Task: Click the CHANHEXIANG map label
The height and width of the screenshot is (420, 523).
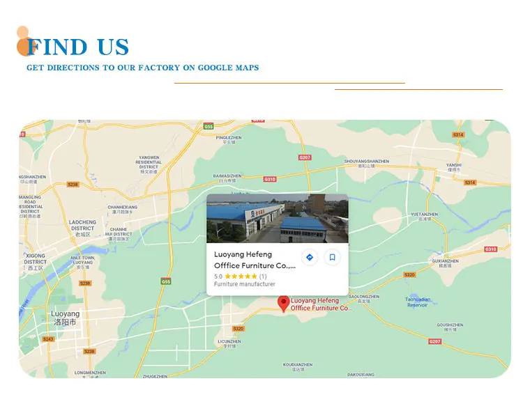Action: coord(123,209)
